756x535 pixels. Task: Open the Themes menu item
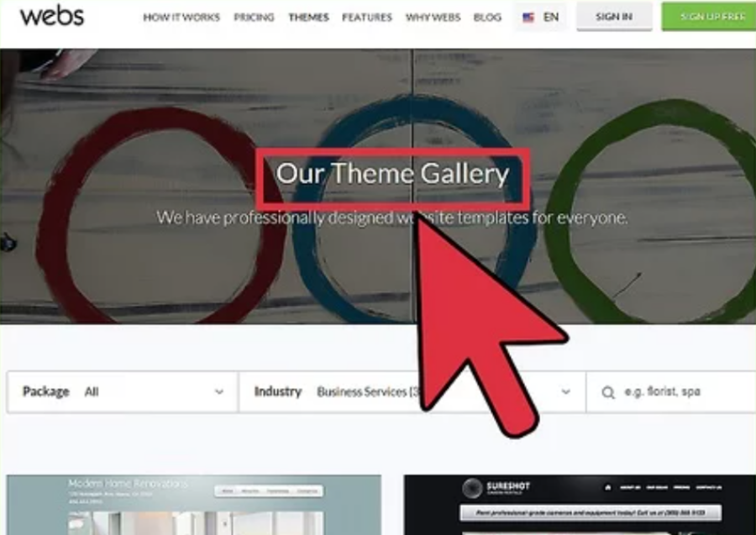pos(308,18)
